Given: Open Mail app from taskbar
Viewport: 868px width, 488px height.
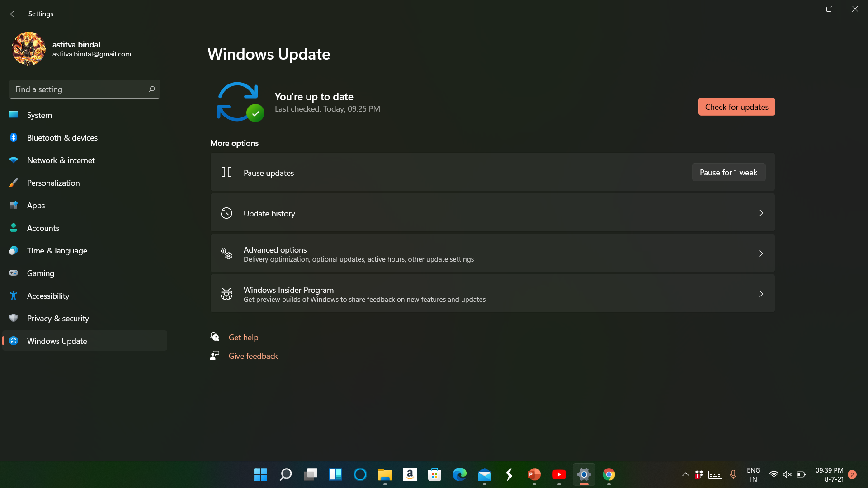Looking at the screenshot, I should (484, 474).
